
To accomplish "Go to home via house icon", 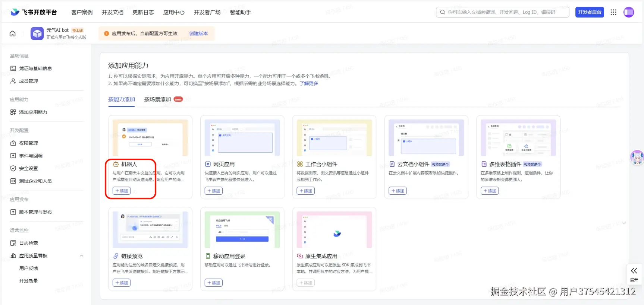I will (x=13, y=34).
